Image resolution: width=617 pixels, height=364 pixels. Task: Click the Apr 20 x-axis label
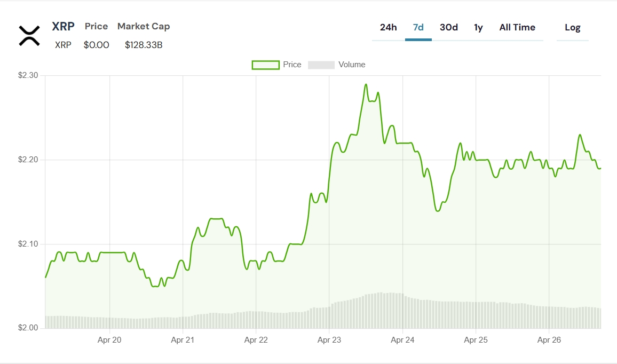point(109,340)
